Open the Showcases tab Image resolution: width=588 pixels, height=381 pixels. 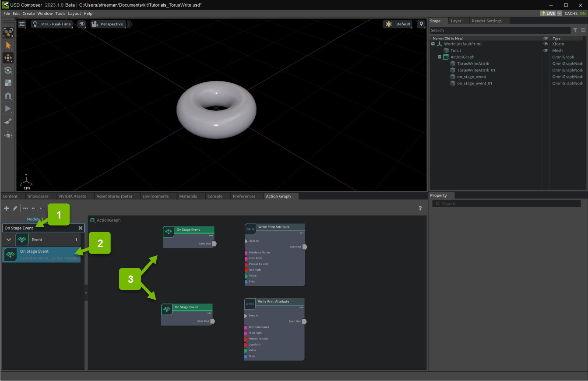click(x=38, y=196)
